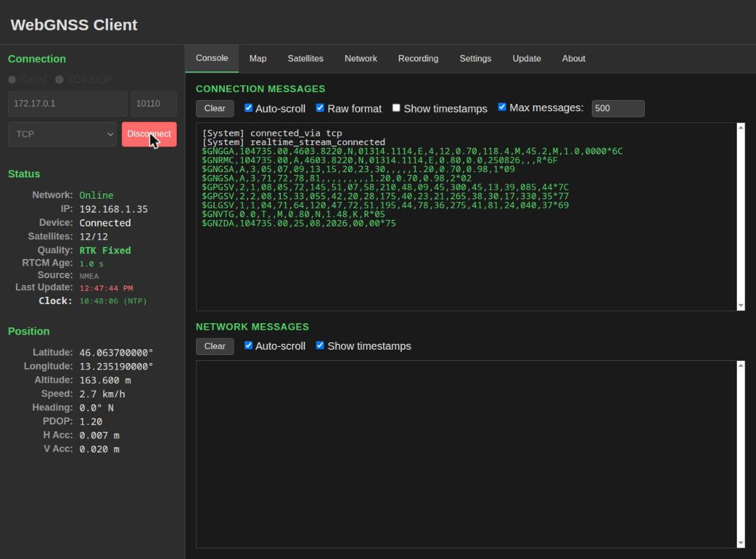This screenshot has width=756, height=559.
Task: Click the Satellites count 12/12
Action: (x=93, y=237)
